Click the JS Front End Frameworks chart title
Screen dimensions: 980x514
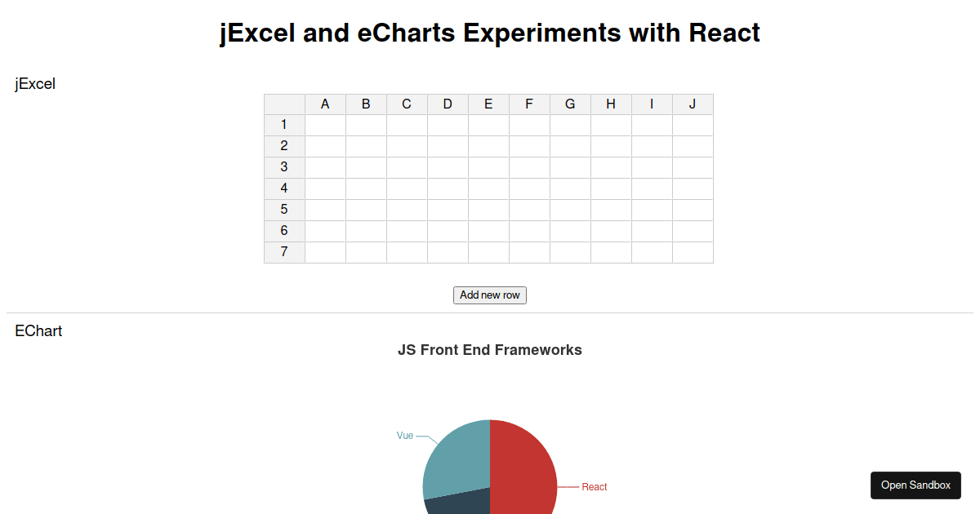coord(490,349)
